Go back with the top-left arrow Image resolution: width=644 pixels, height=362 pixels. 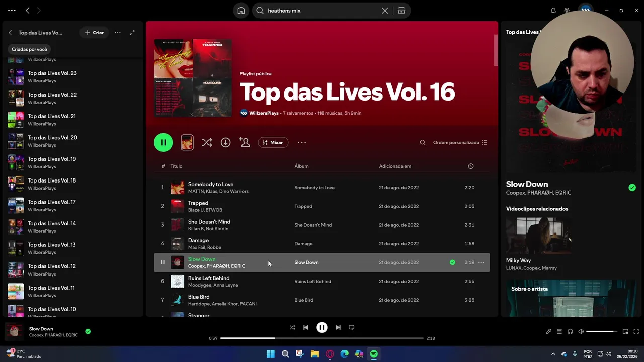point(28,11)
